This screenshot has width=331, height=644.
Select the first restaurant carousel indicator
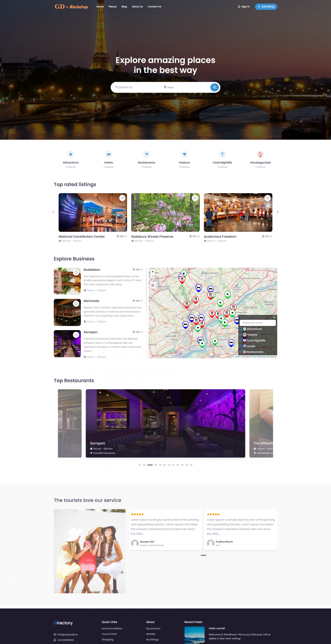140,465
